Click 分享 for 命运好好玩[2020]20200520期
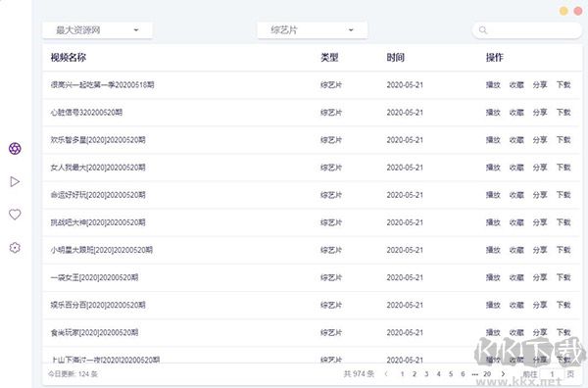Viewport: 588px width, 388px height. click(540, 195)
